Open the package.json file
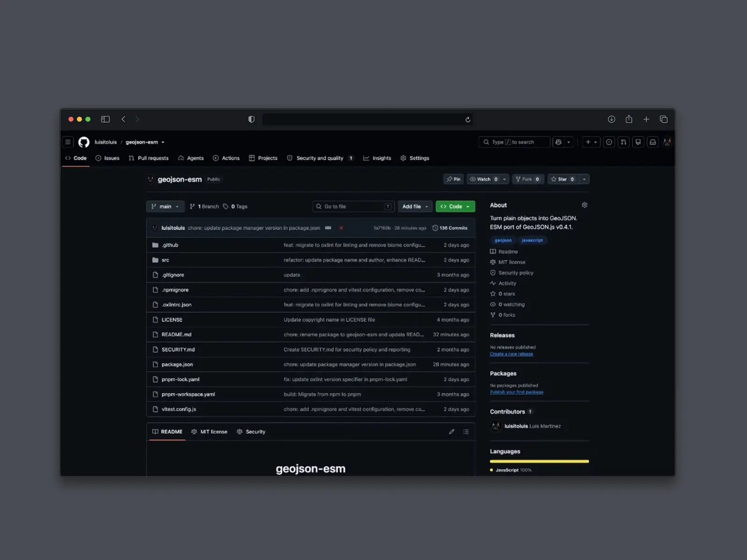The width and height of the screenshot is (747, 560). coord(177,364)
